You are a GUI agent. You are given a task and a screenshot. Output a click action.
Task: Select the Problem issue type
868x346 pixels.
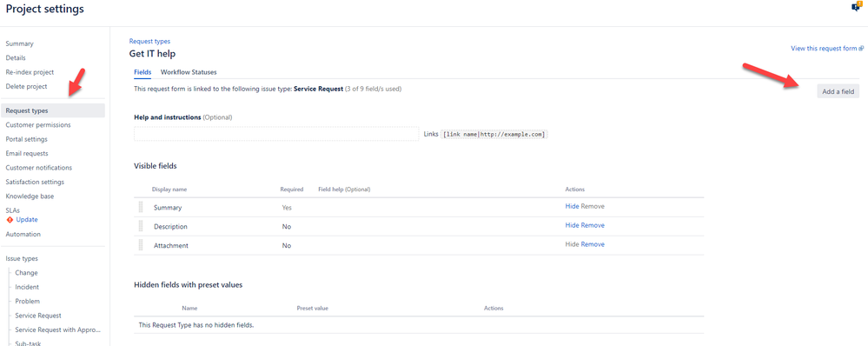tap(28, 301)
